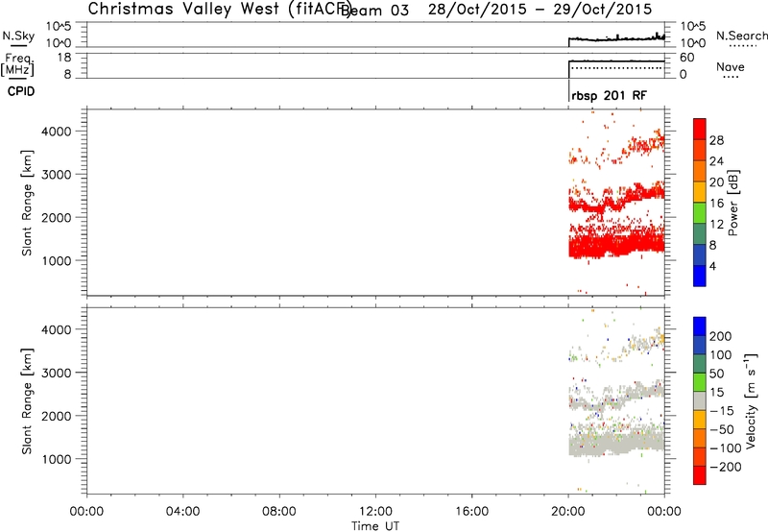Viewport: 768px width, 532px height.
Task: Click the '12:00' time axis tick label
Action: [375, 512]
